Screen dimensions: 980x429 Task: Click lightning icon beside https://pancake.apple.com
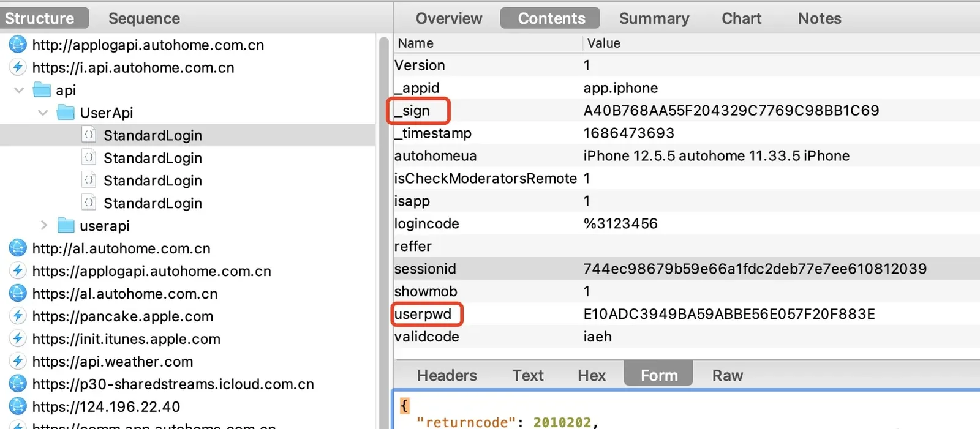coord(18,316)
